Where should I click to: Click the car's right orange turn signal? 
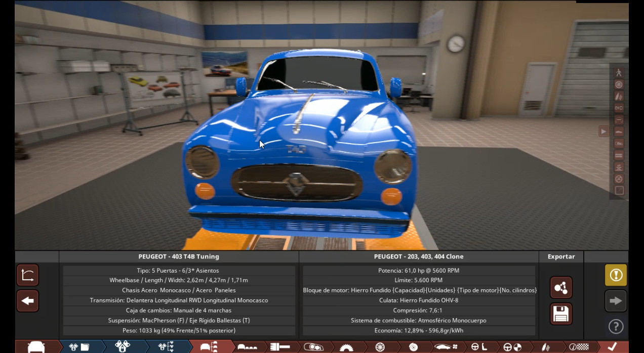[x=391, y=196]
